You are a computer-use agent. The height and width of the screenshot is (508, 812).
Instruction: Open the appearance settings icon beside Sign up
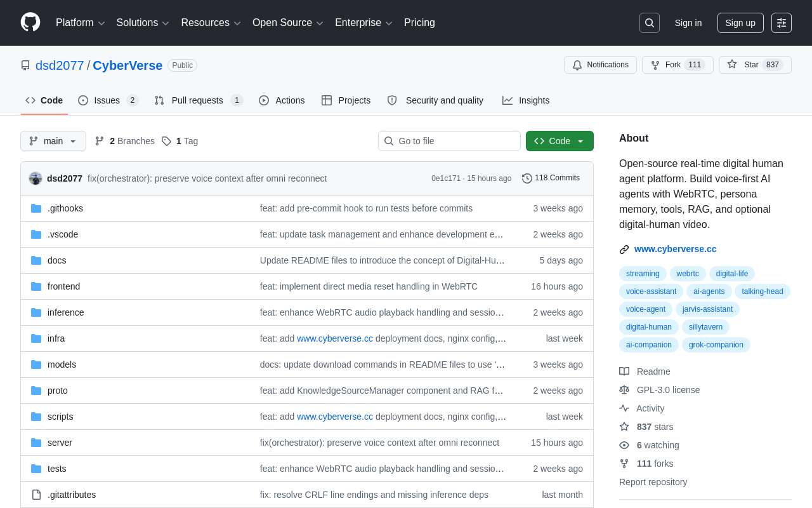coord(782,23)
